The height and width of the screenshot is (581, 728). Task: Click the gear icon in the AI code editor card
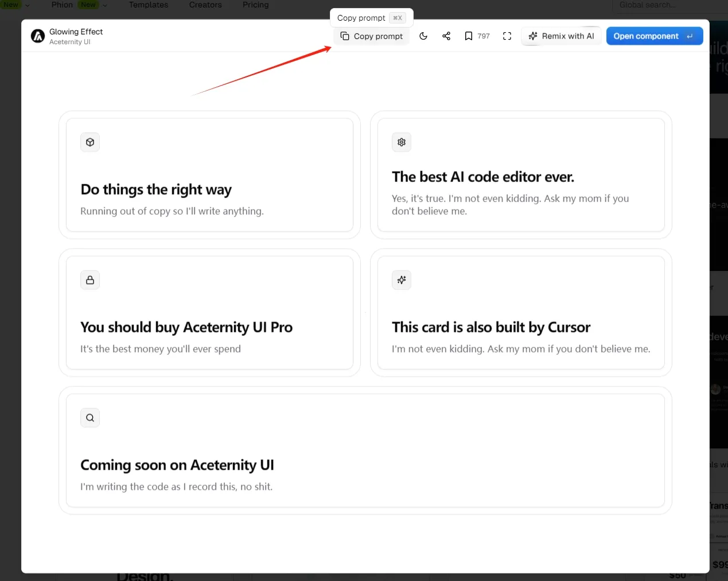pos(402,142)
